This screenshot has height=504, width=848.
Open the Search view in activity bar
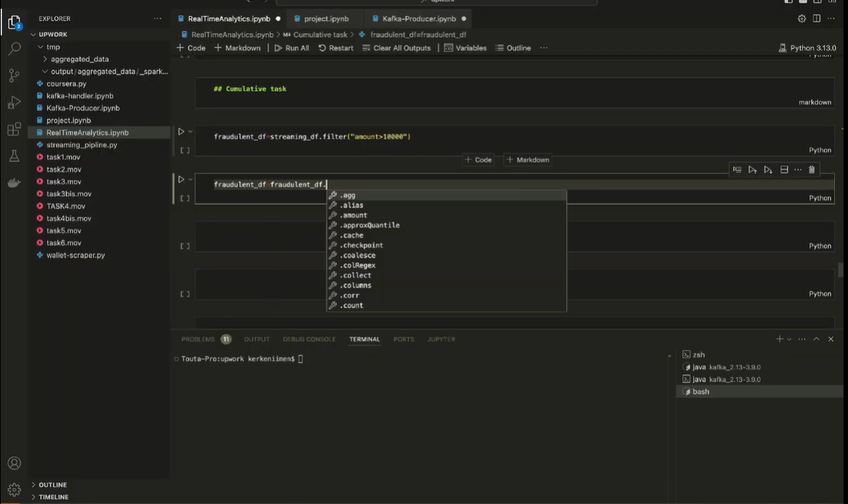[14, 49]
